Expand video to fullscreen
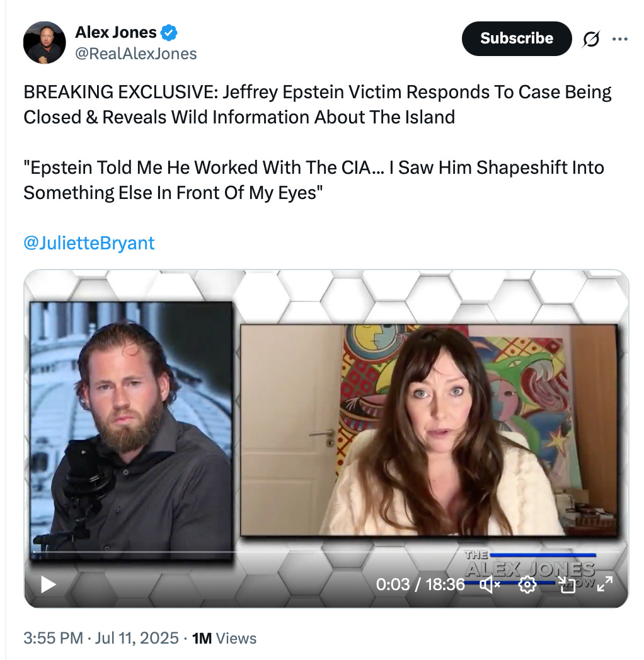The image size is (644, 660). point(605,584)
